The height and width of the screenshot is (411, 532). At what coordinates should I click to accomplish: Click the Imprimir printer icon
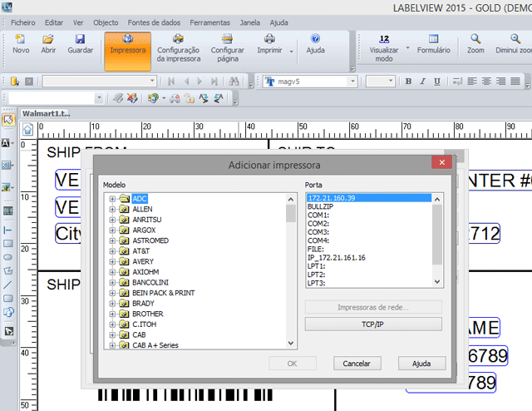click(x=269, y=39)
